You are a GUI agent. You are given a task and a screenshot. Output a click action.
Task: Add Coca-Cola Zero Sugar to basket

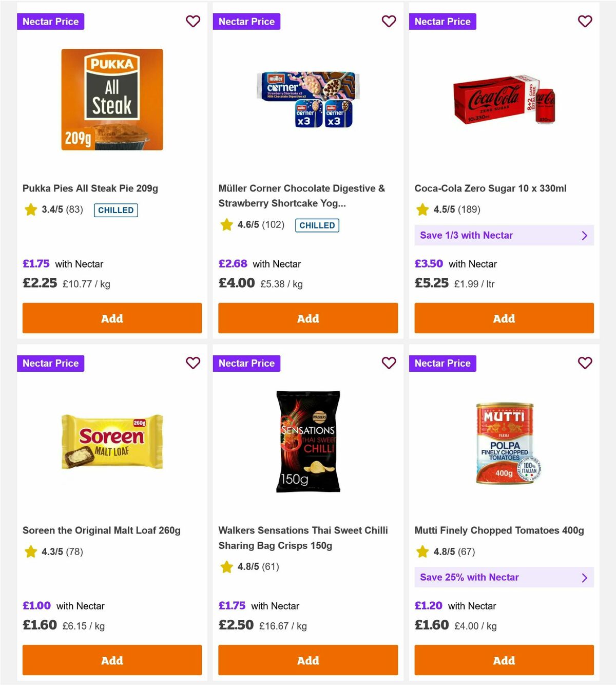pos(504,318)
